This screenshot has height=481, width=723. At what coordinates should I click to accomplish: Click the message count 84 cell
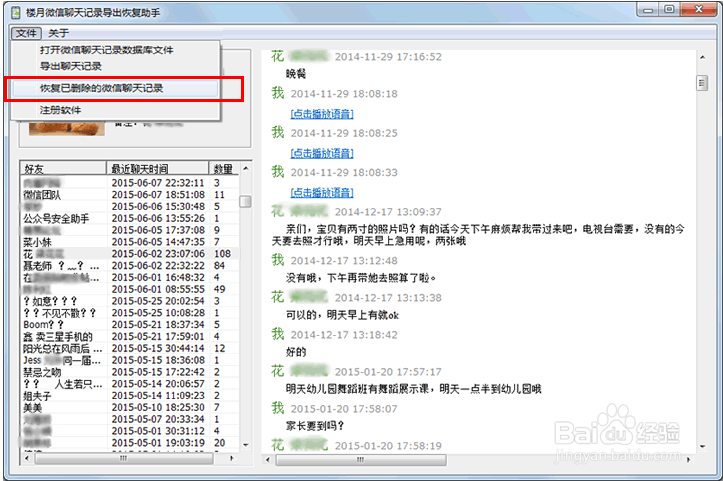coord(219,266)
